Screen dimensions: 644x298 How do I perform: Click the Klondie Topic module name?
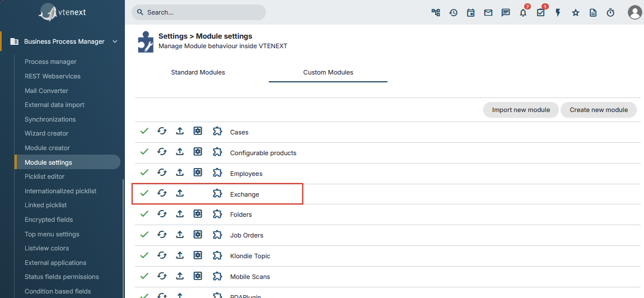[250, 255]
